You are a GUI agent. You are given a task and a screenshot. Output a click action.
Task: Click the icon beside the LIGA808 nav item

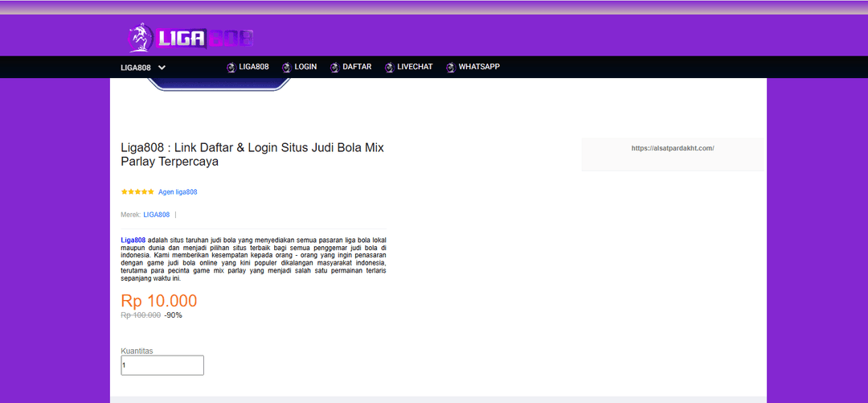tap(231, 68)
